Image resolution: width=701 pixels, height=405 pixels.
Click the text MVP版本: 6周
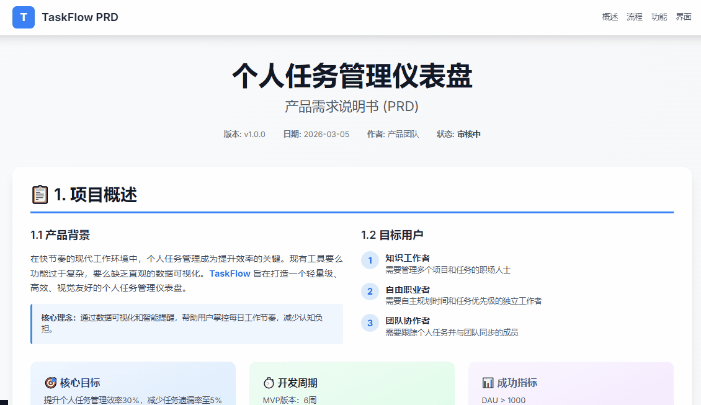289,400
